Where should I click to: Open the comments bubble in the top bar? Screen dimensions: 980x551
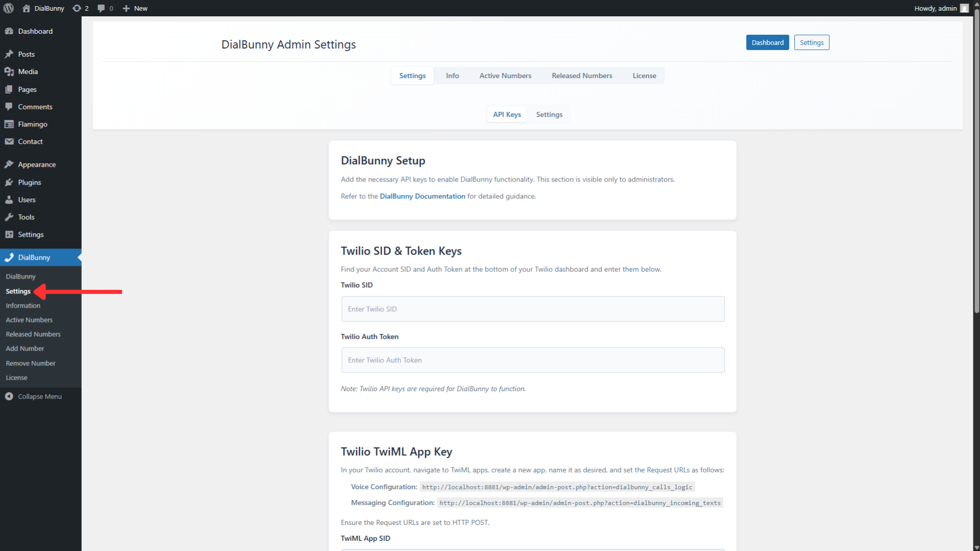coord(101,8)
